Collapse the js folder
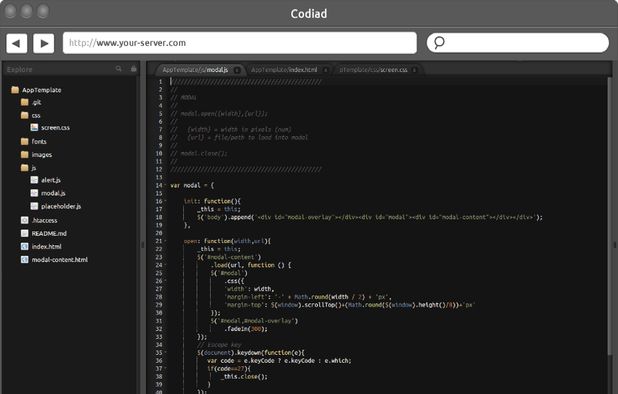618x394 pixels. (25, 167)
